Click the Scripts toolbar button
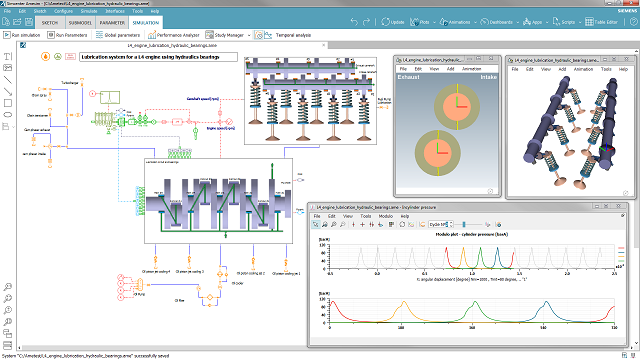This screenshot has width=640, height=360. click(564, 22)
